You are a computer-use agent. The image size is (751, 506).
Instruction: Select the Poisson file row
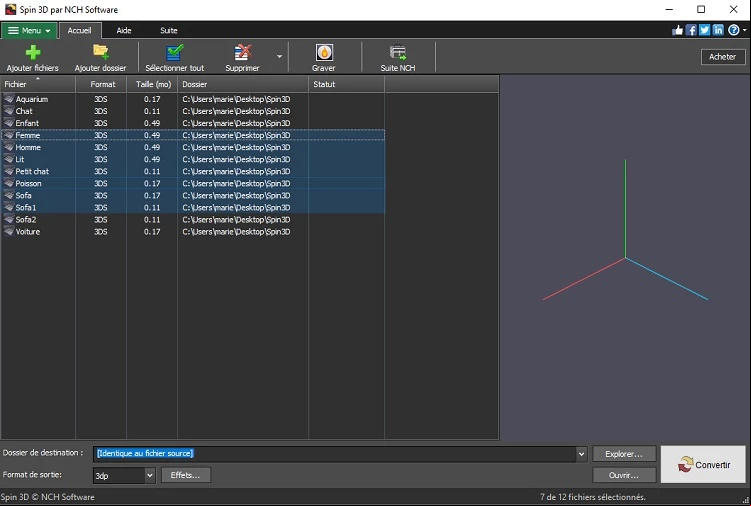point(193,184)
